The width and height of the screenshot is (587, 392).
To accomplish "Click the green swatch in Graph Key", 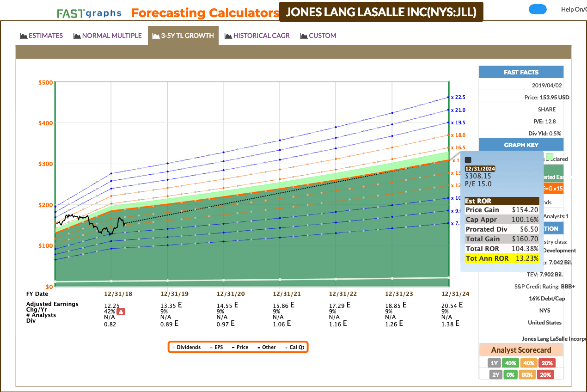I will pos(550,158).
